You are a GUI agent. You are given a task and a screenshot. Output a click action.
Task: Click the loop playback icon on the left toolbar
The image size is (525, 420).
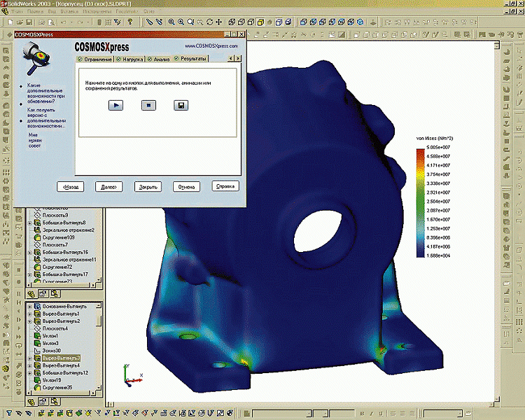coord(19,345)
